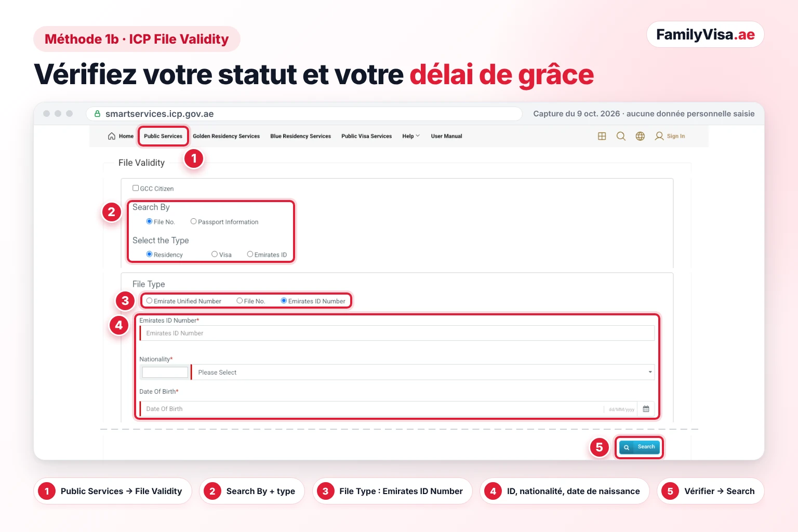
Task: Choose Emirates ID under Select the Type
Action: point(250,254)
